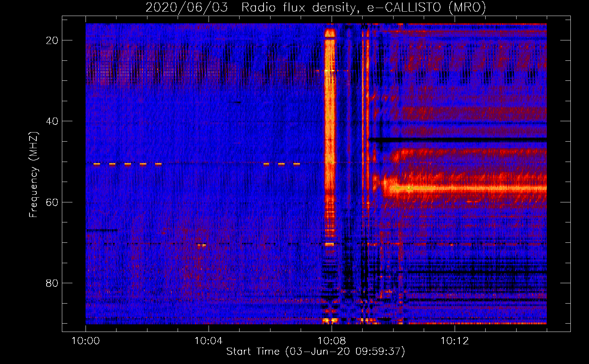
Task: Click the "40" frequency tick label
Action: point(52,121)
